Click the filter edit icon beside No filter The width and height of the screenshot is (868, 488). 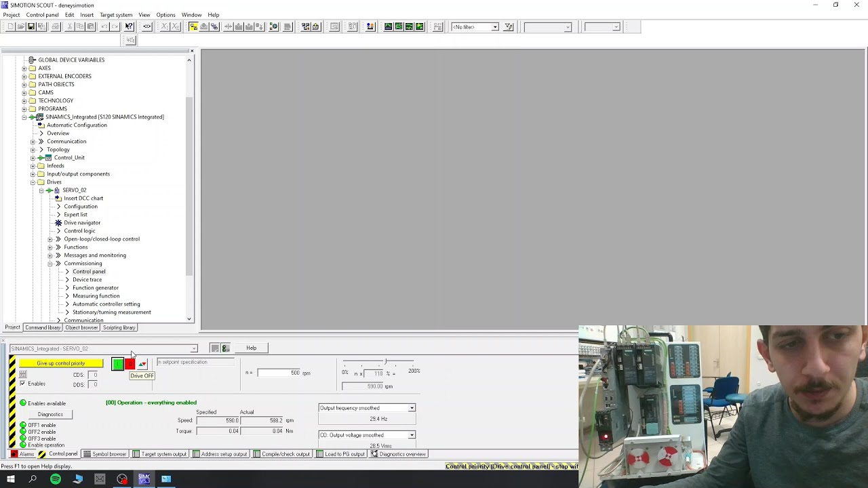coord(509,26)
